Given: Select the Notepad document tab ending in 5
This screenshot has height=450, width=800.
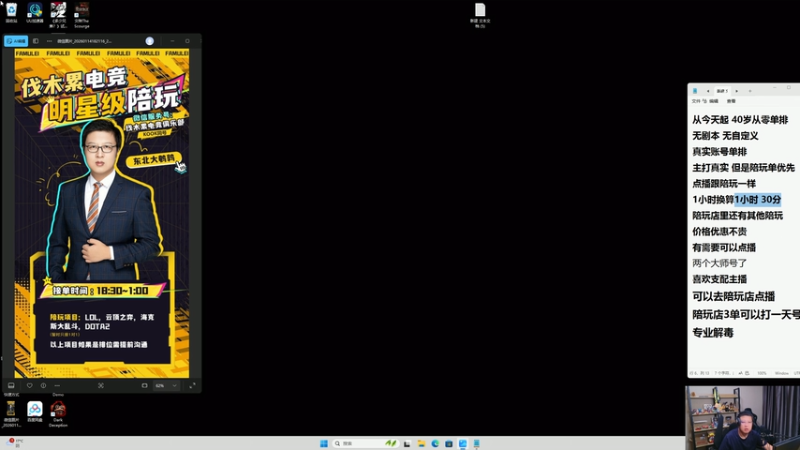Looking at the screenshot, I should point(722,91).
